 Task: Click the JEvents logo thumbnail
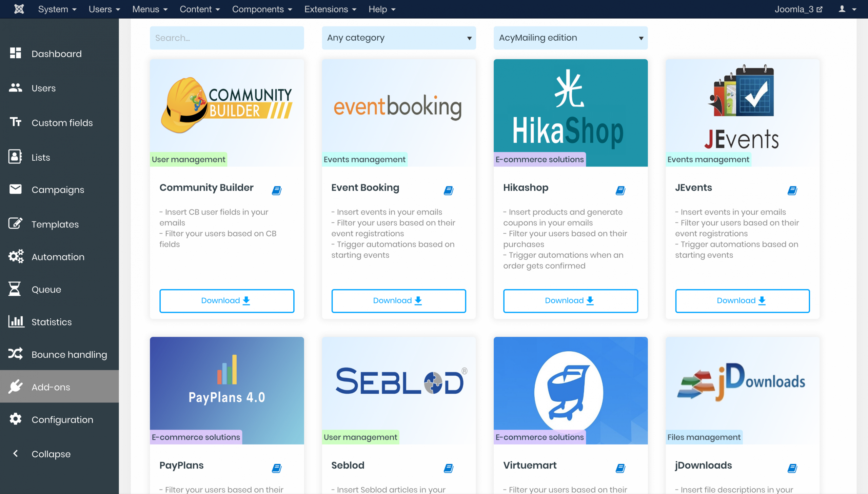click(742, 113)
